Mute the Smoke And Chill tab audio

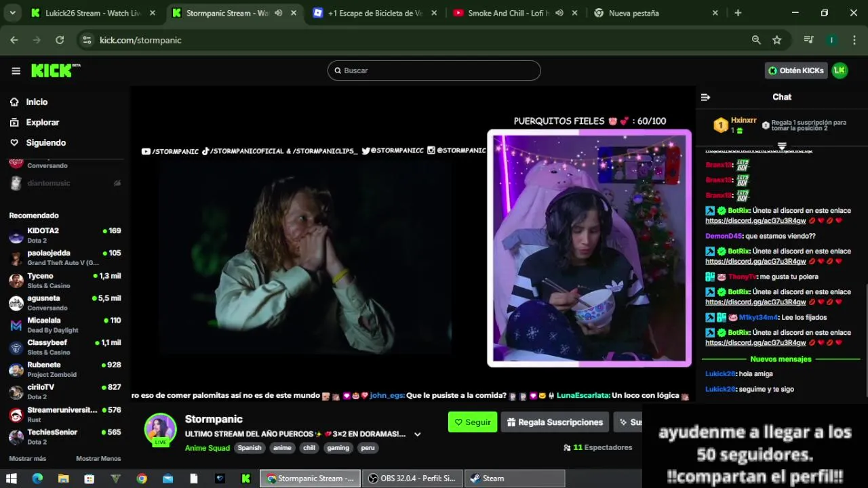coord(559,13)
